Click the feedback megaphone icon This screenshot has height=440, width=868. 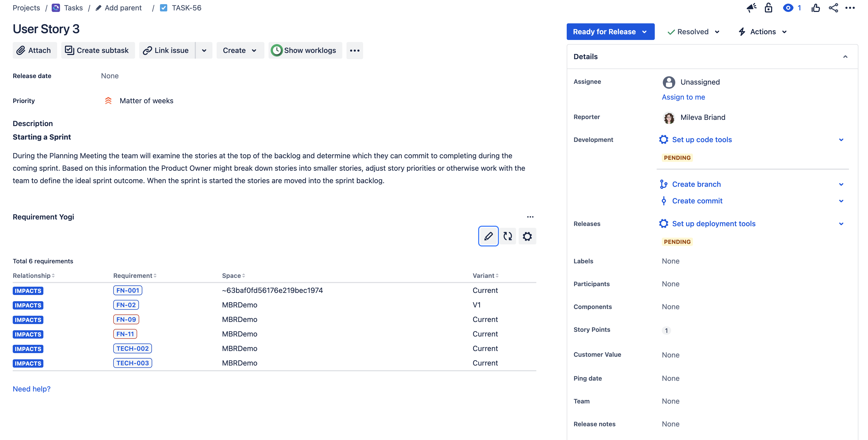(x=751, y=8)
